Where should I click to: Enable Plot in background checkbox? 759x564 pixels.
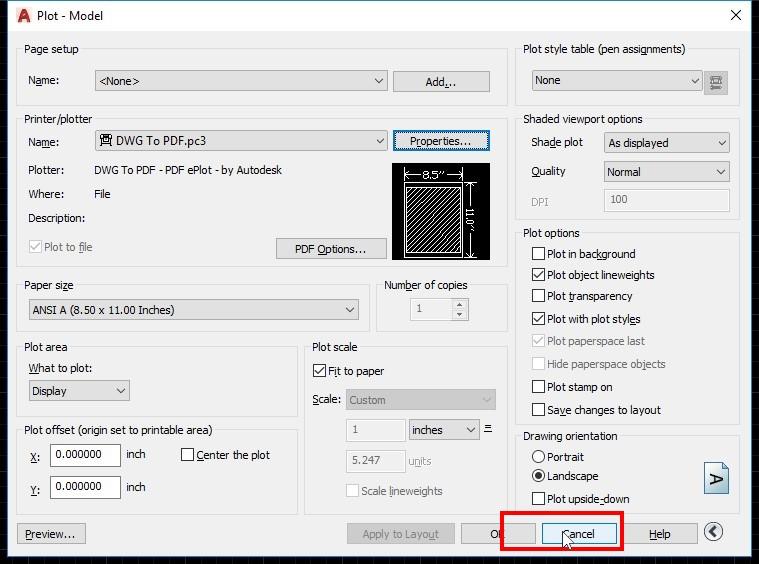click(538, 254)
